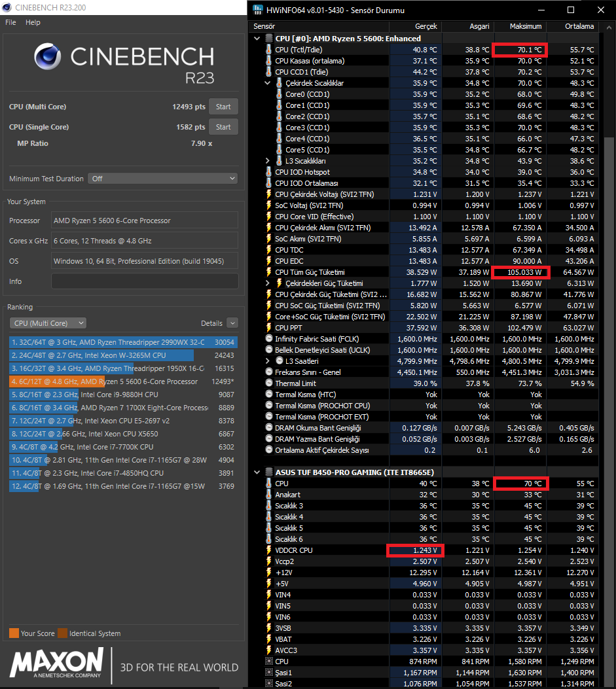Click fan icon beside Şasi1

point(269,672)
